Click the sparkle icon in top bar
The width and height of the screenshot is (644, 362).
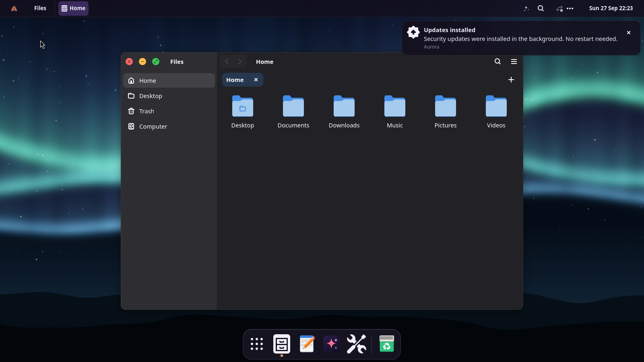pyautogui.click(x=526, y=8)
